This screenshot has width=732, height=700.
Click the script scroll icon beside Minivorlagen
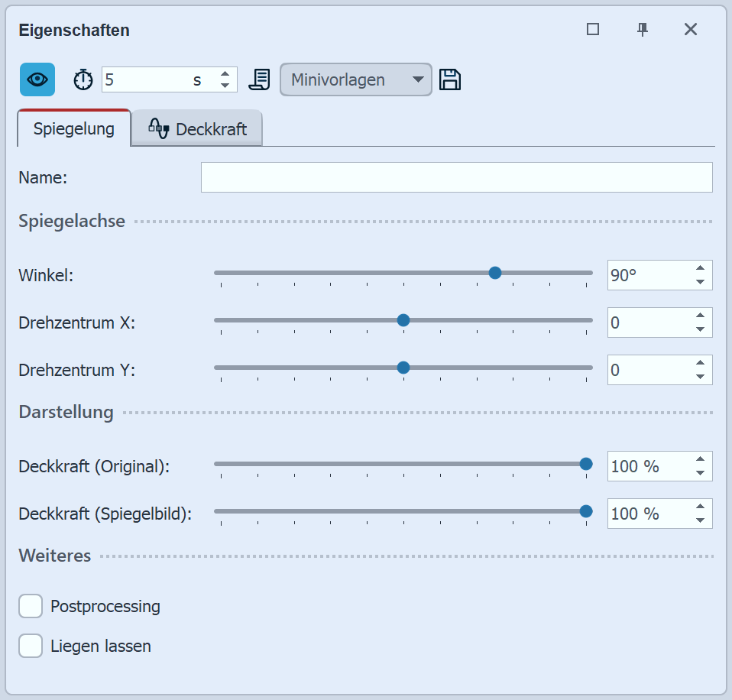tap(260, 79)
